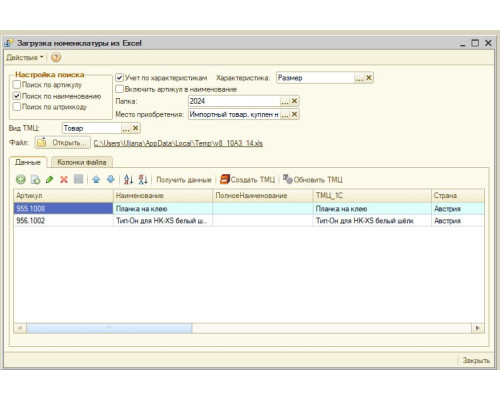Sort ascending with A-Z icon
This screenshot has height=400, width=500.
[128, 180]
